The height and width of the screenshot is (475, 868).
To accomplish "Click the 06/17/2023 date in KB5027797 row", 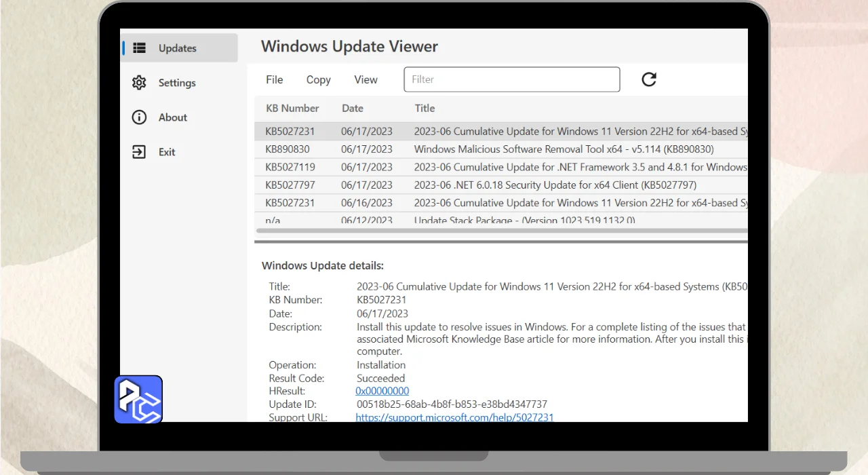I will click(x=367, y=185).
